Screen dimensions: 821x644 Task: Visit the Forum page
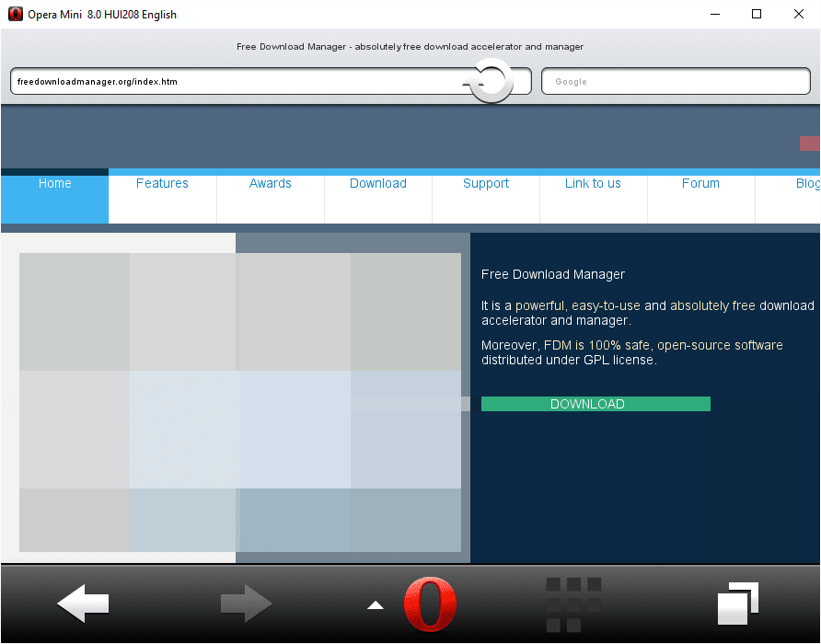coord(700,183)
